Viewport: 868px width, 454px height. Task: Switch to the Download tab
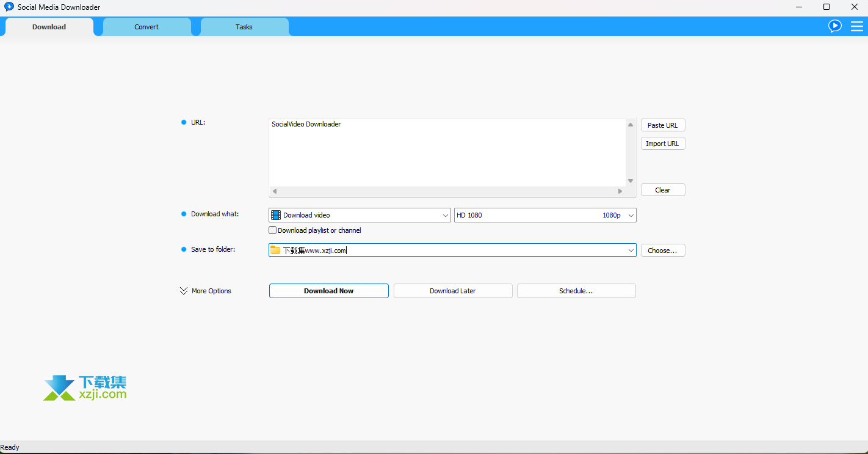click(49, 27)
